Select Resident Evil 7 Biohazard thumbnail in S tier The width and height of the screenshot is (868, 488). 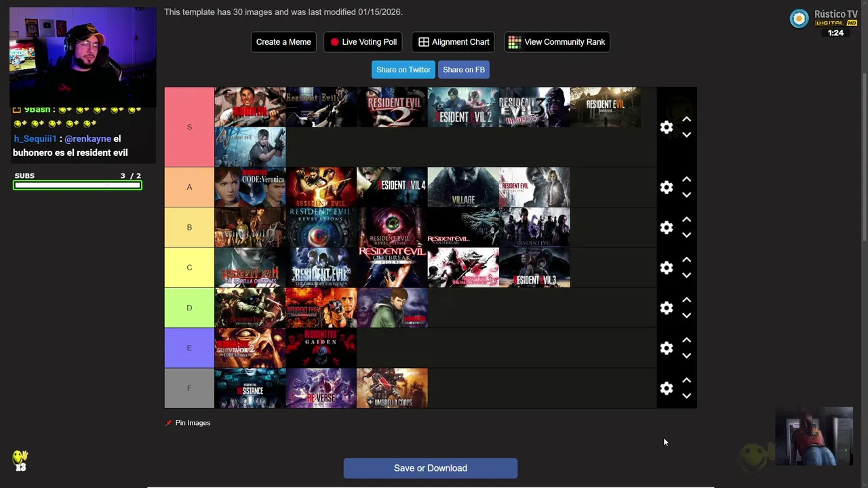point(606,107)
